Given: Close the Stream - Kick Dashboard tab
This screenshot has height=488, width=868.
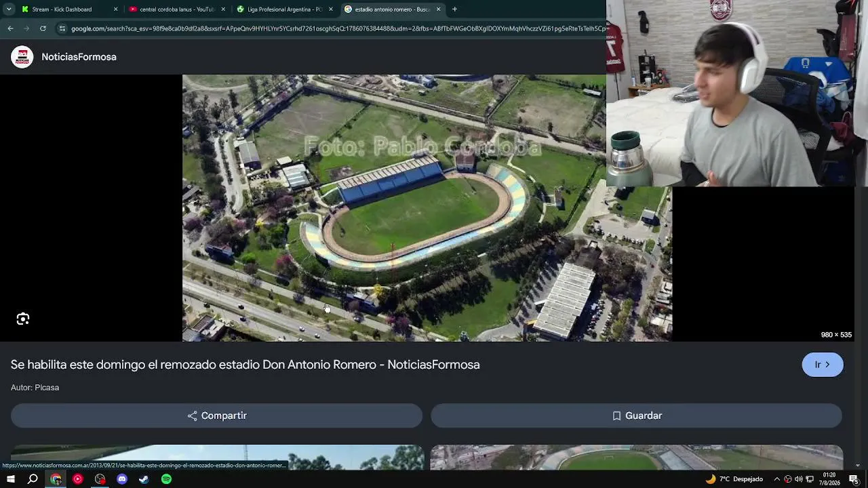Looking at the screenshot, I should (x=115, y=9).
